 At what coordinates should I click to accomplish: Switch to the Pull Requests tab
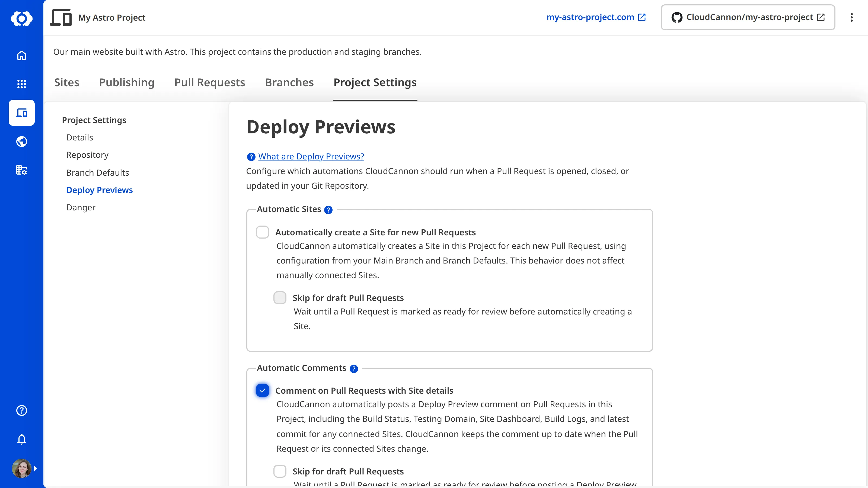pyautogui.click(x=210, y=82)
